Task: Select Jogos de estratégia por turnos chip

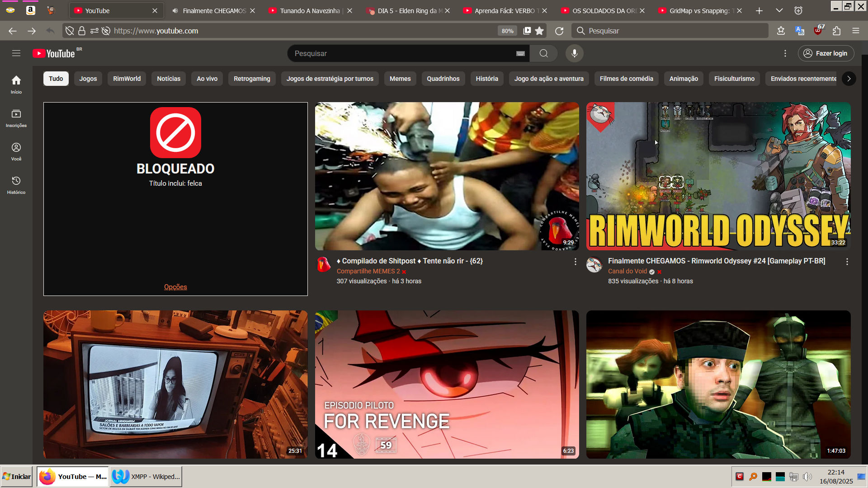Action: coord(330,79)
